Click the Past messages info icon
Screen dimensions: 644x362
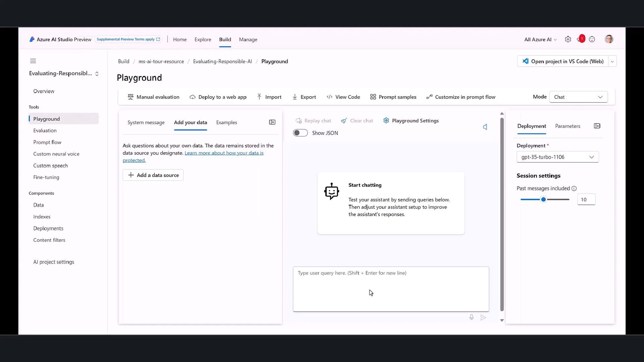click(x=574, y=188)
